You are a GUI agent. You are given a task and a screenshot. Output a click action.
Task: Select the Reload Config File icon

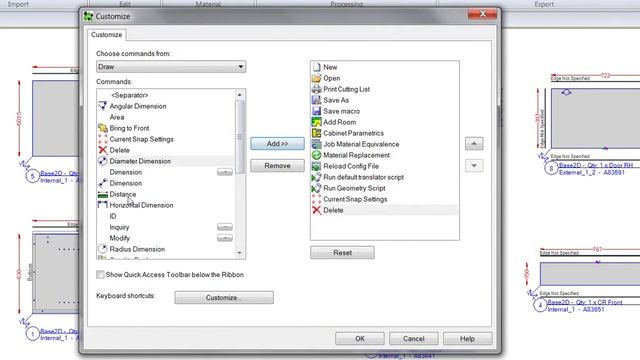tap(316, 166)
